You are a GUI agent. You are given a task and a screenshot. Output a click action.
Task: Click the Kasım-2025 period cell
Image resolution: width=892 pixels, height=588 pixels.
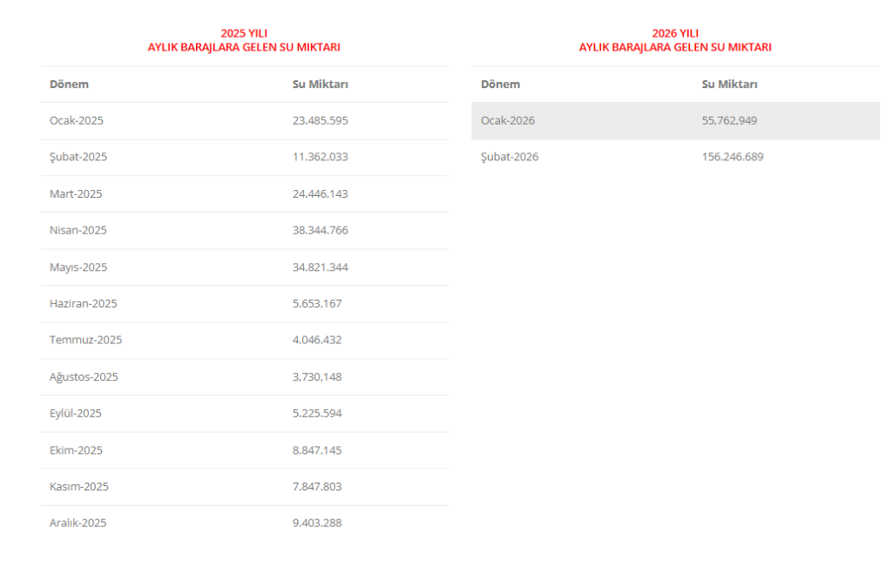[x=79, y=487]
